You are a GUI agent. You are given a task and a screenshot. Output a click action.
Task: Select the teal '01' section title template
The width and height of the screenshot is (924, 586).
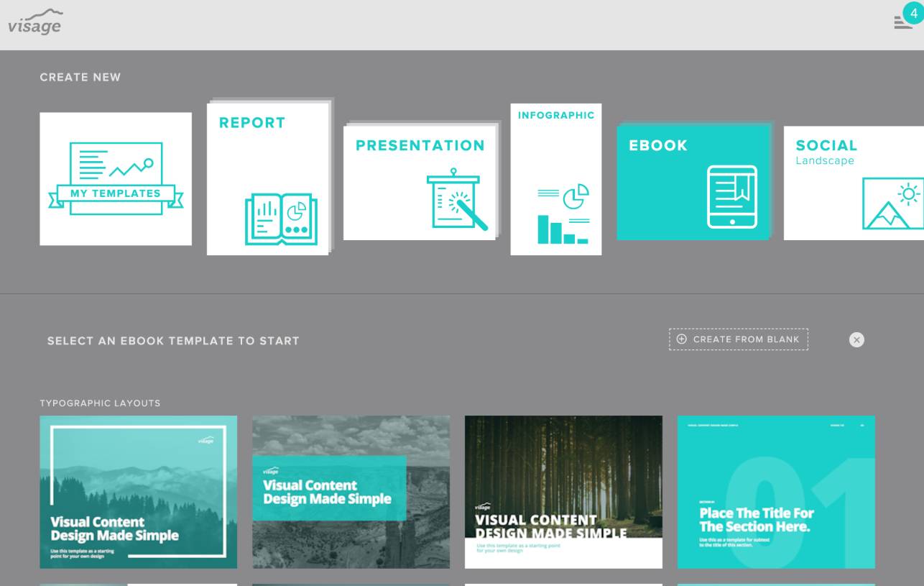coord(776,492)
